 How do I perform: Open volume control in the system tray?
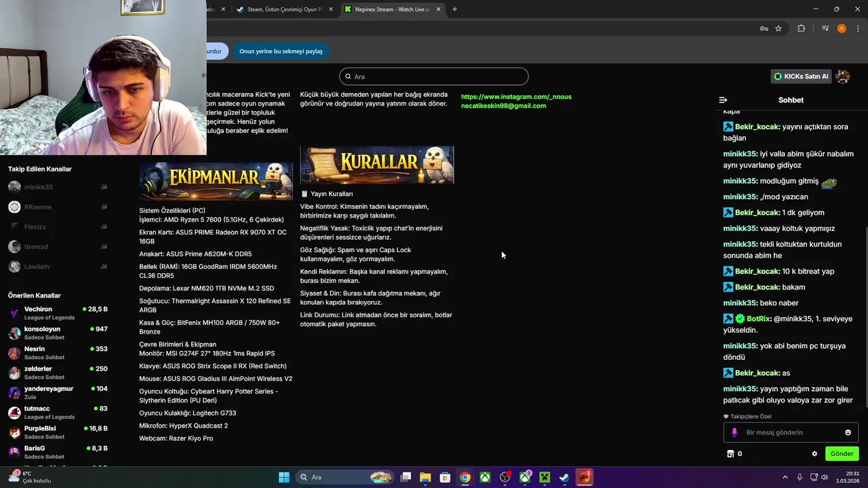825,477
